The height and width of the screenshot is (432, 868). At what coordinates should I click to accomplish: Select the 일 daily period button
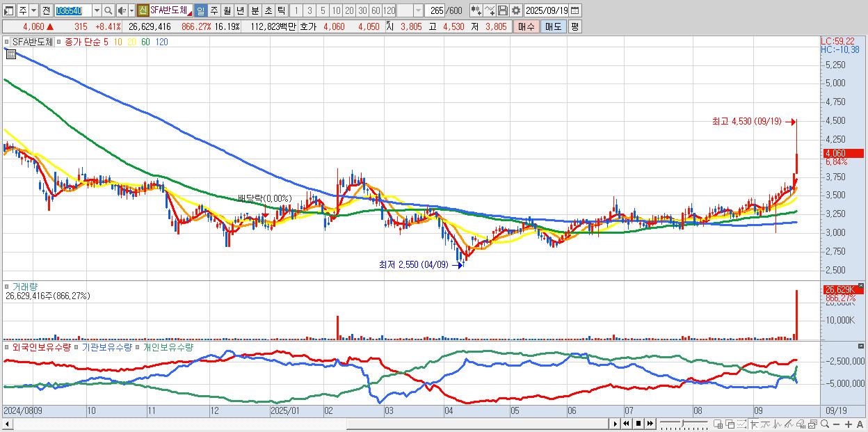pyautogui.click(x=201, y=10)
